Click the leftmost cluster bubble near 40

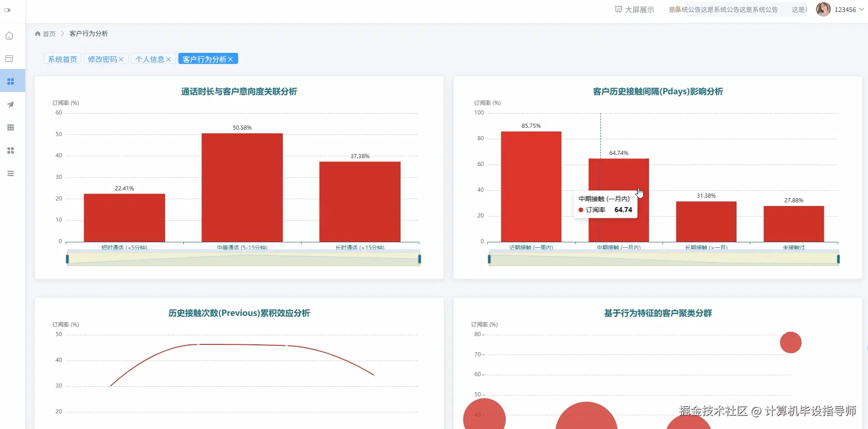[484, 415]
